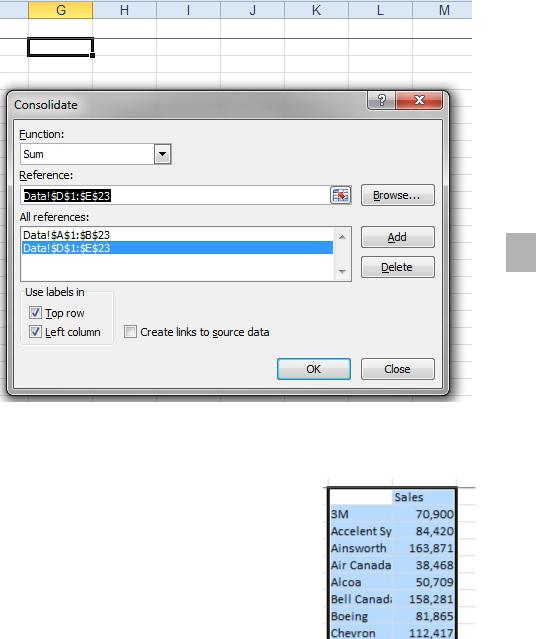Click the selected active cell in column G
Image resolution: width=536 pixels, height=639 pixels.
point(61,47)
